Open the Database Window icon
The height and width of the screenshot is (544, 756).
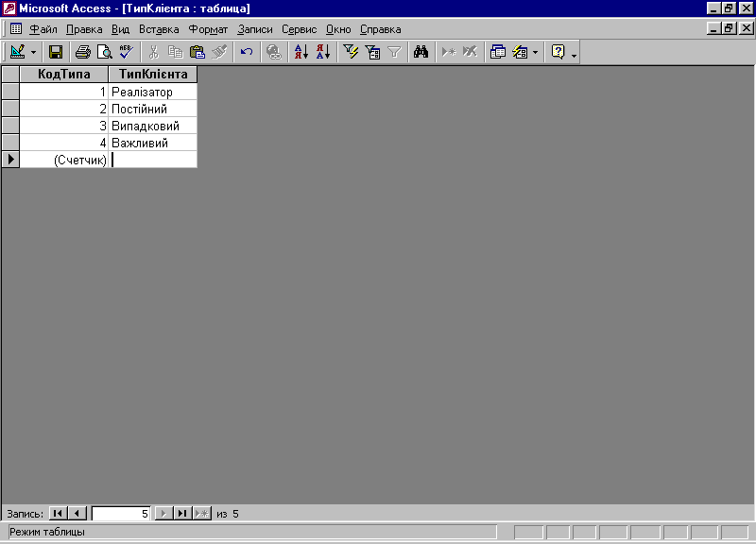[498, 52]
